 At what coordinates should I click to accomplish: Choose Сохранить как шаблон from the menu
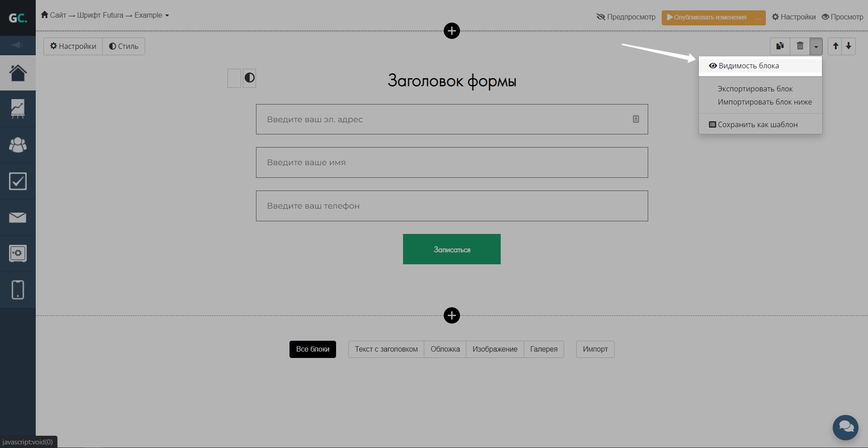click(757, 125)
